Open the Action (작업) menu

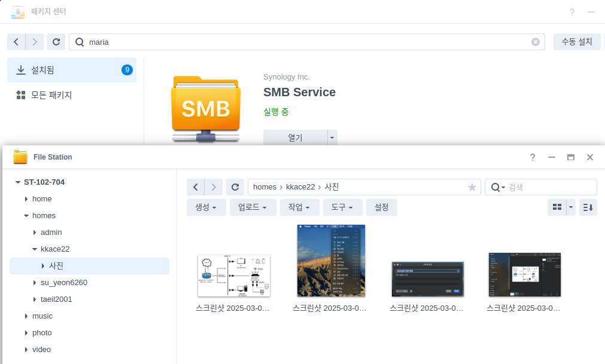299,207
